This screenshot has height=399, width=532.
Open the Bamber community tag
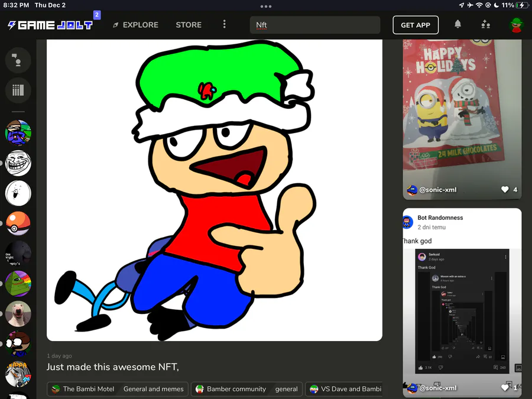232,389
